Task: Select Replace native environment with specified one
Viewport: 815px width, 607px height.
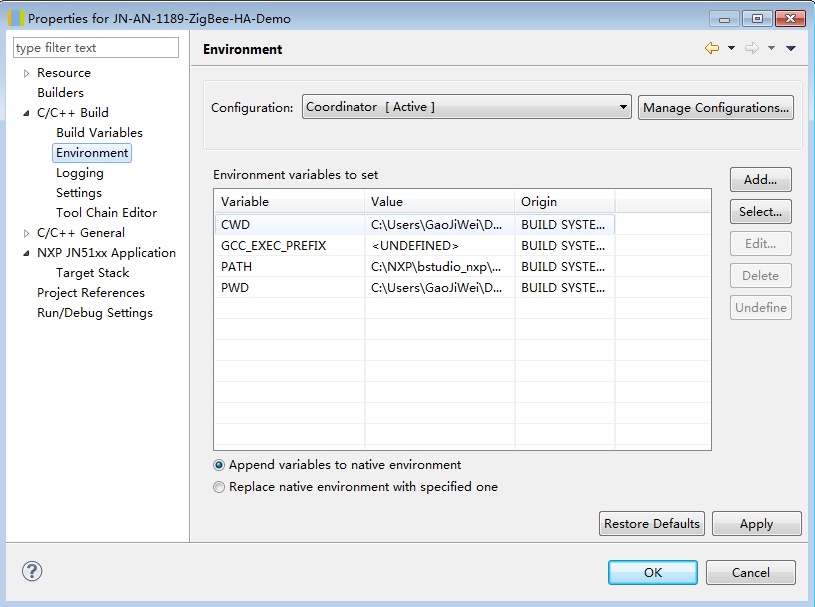Action: click(x=219, y=487)
